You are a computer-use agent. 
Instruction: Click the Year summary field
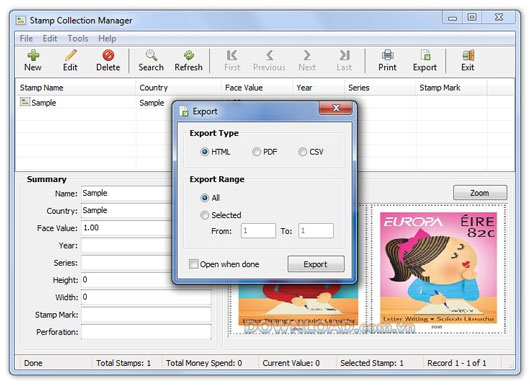[127, 245]
